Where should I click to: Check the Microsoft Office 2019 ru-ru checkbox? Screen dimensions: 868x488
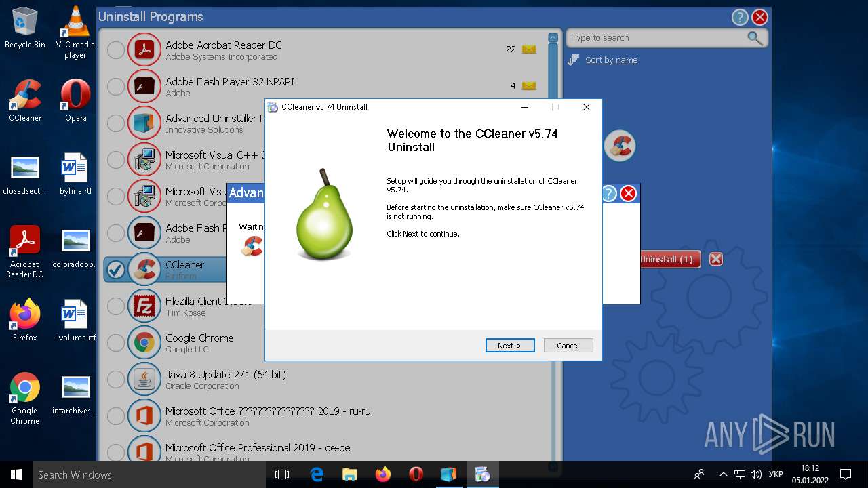[x=116, y=416]
